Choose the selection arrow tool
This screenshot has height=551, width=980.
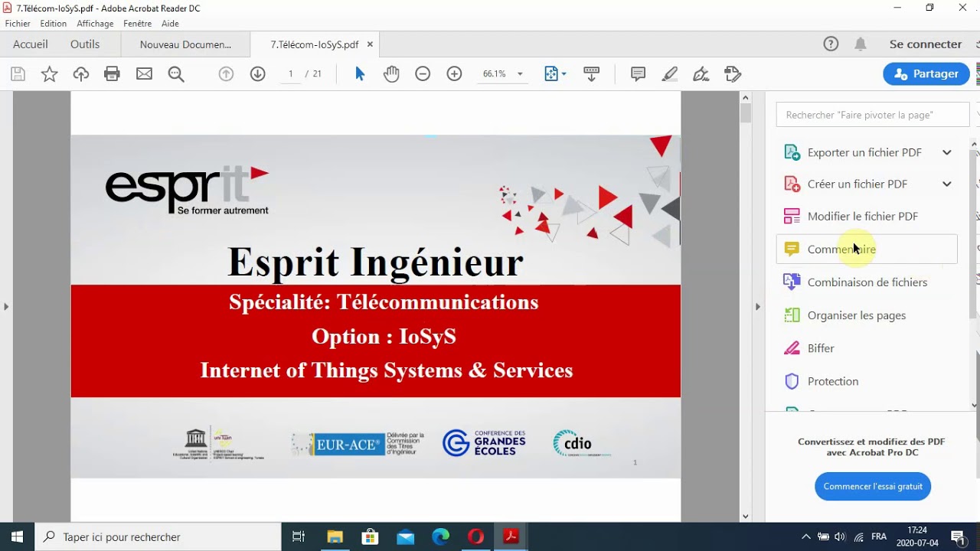[360, 74]
